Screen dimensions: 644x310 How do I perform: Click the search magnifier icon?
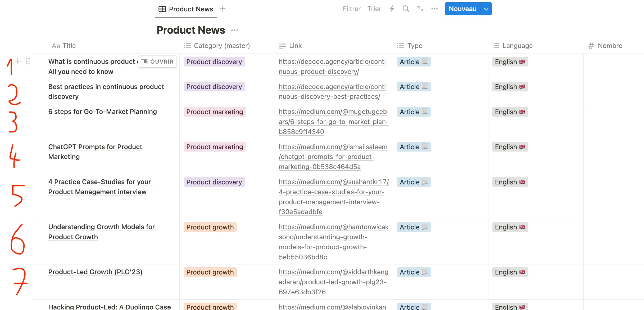406,9
